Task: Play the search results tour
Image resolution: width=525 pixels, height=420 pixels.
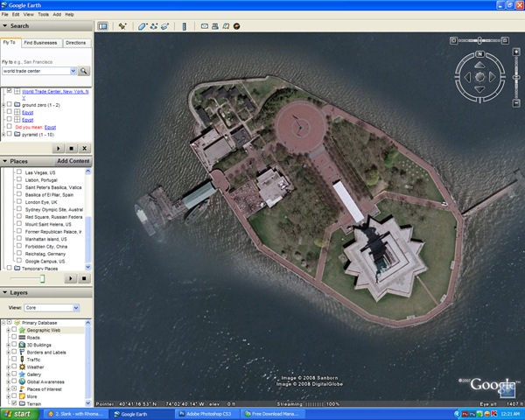Action: [x=59, y=149]
